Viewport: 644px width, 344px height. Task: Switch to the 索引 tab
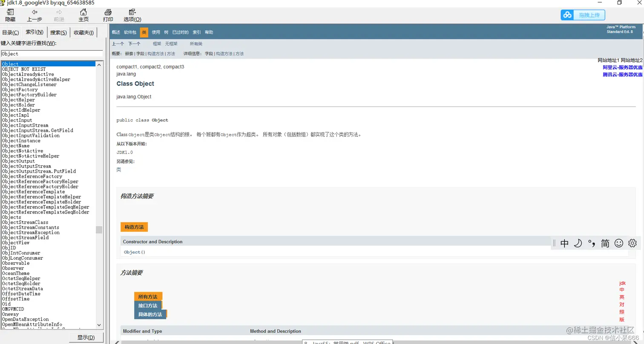click(x=34, y=32)
